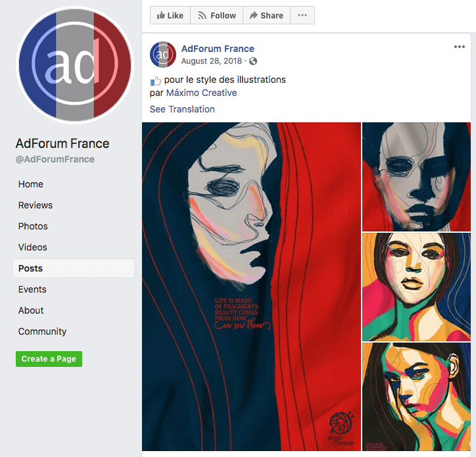The width and height of the screenshot is (476, 457).
Task: Click the Like button on page header
Action: pyautogui.click(x=170, y=15)
